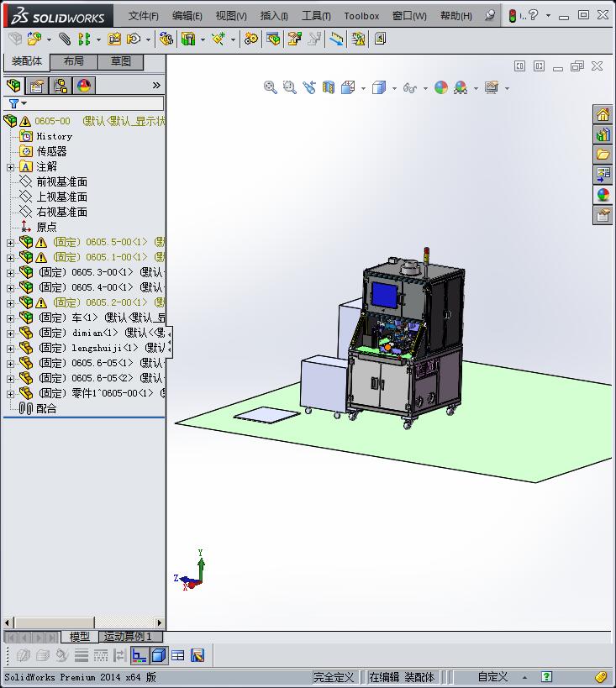
Task: Click the Assembly Features toolbar icon
Action: 188,39
